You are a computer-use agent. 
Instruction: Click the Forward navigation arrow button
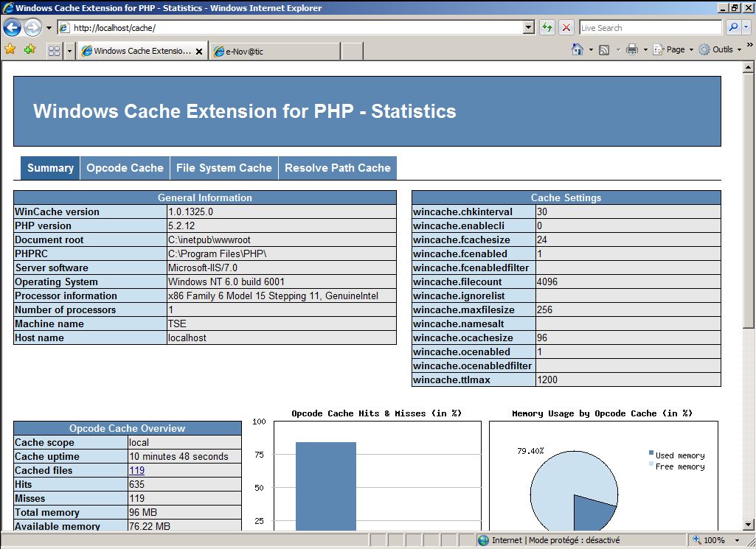(x=32, y=27)
